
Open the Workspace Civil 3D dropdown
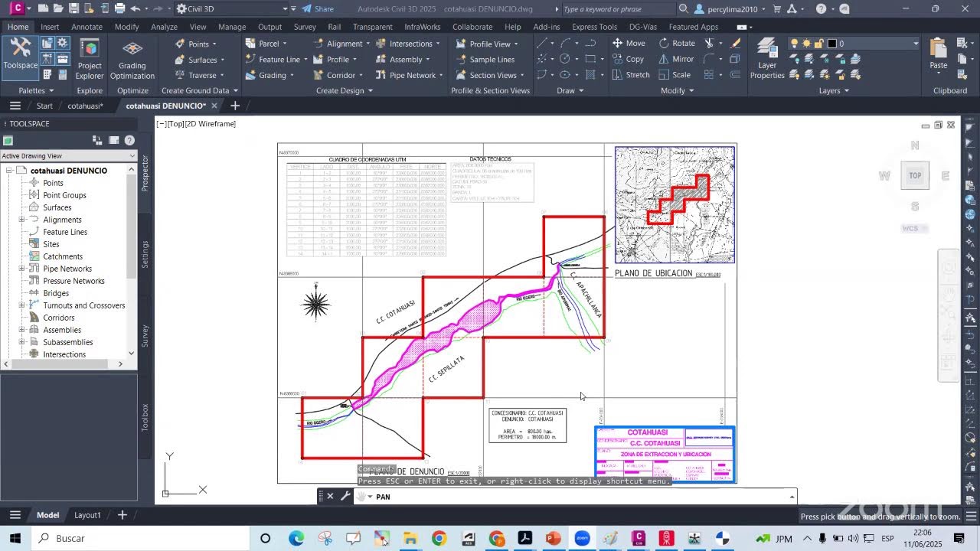pos(233,9)
